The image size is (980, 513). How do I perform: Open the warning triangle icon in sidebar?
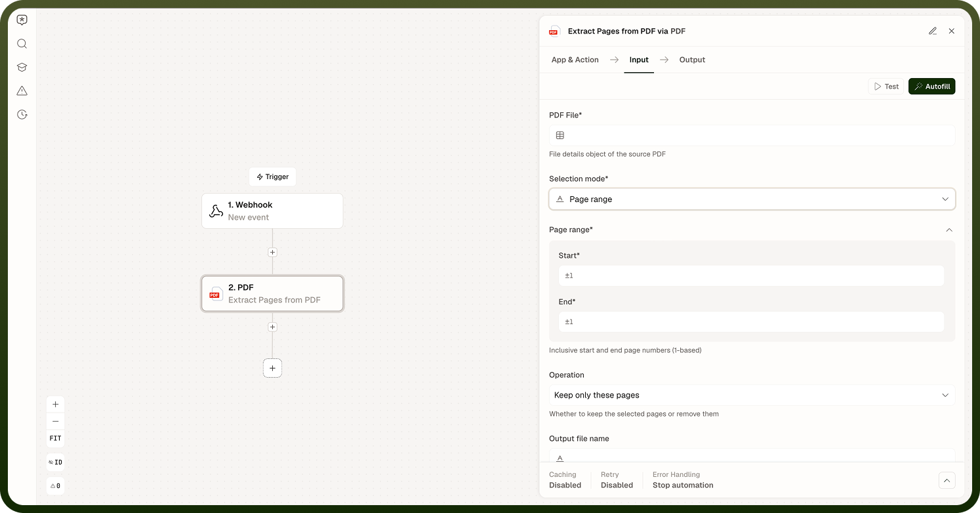(x=22, y=91)
